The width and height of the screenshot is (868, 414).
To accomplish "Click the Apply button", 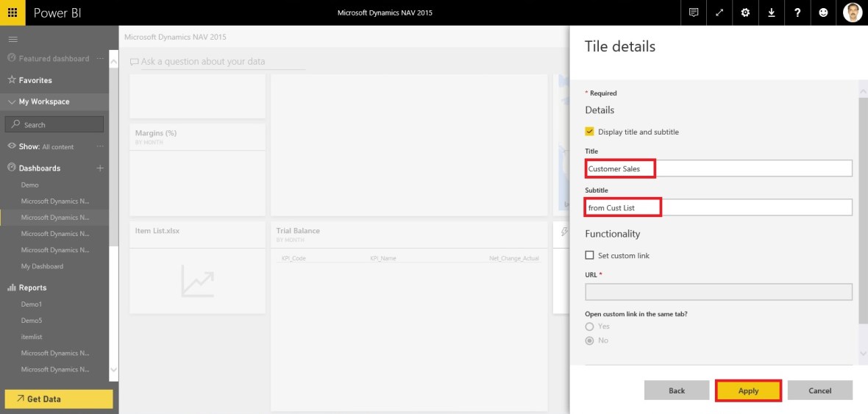I will tap(748, 390).
